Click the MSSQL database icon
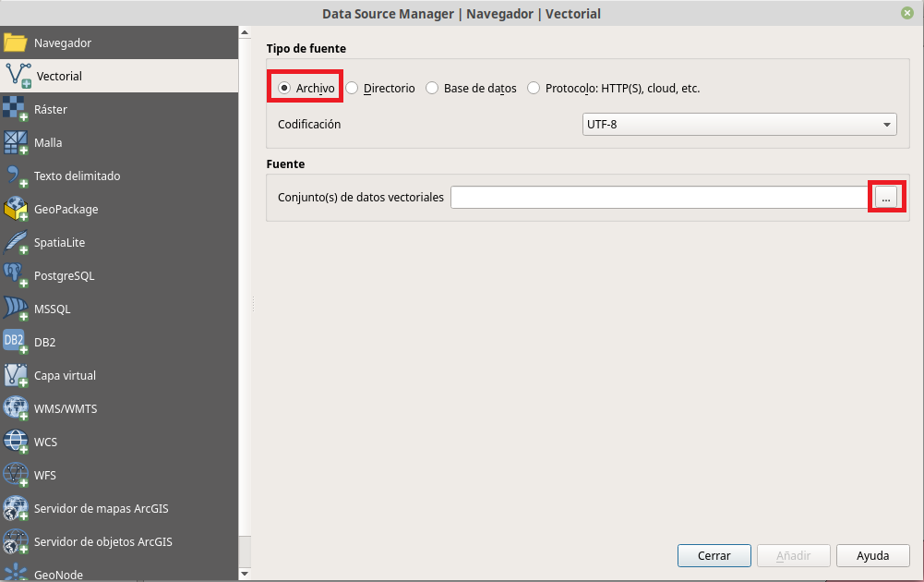This screenshot has width=924, height=582. pos(16,309)
